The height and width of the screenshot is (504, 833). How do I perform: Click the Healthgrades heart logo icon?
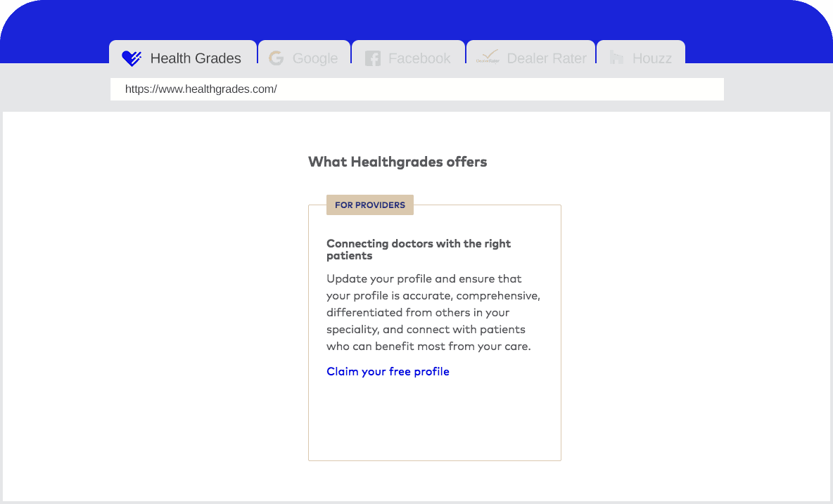131,58
